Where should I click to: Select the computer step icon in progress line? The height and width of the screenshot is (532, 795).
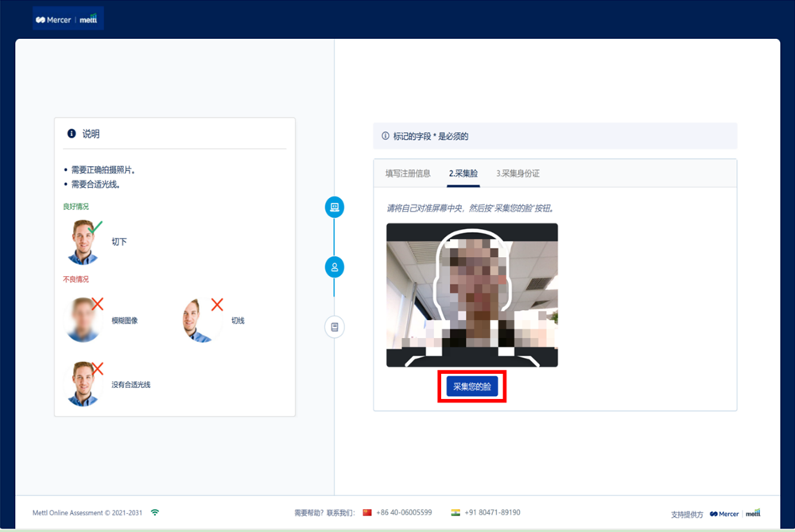335,208
